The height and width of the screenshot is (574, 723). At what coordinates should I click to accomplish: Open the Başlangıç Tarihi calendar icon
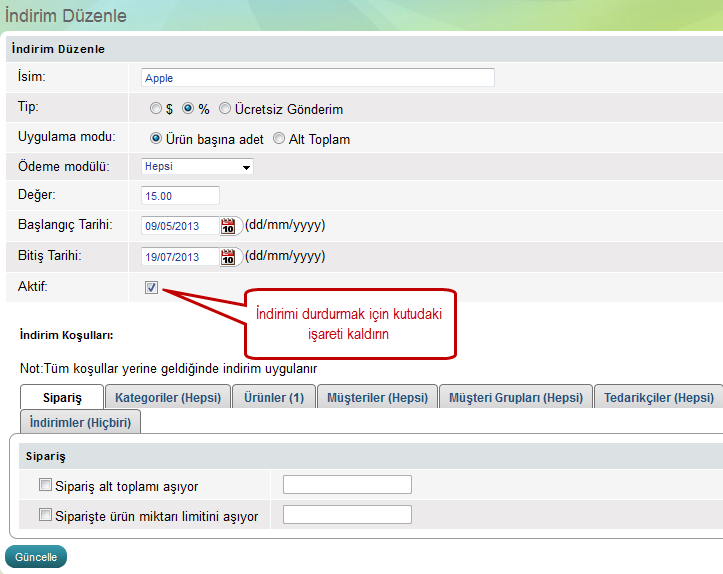pos(228,226)
